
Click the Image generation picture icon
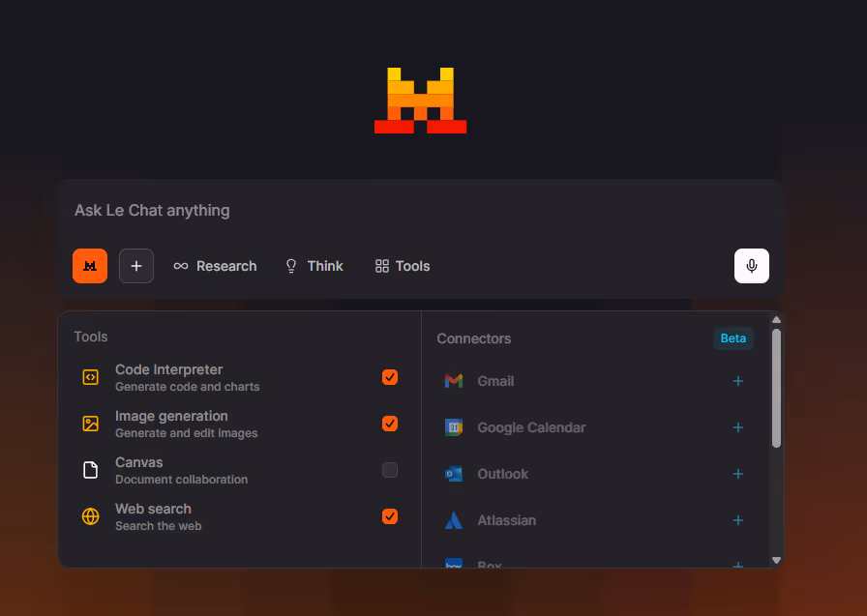tap(90, 424)
